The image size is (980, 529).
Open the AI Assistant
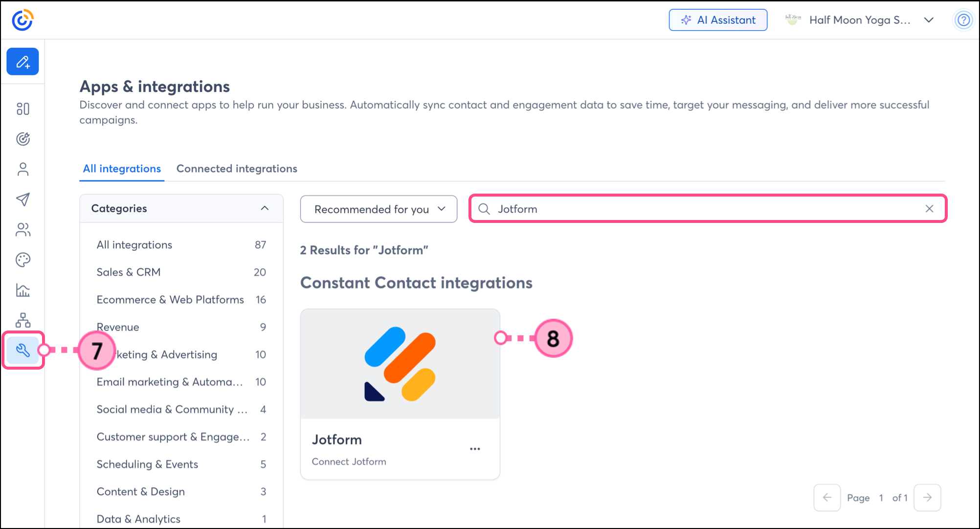point(718,20)
